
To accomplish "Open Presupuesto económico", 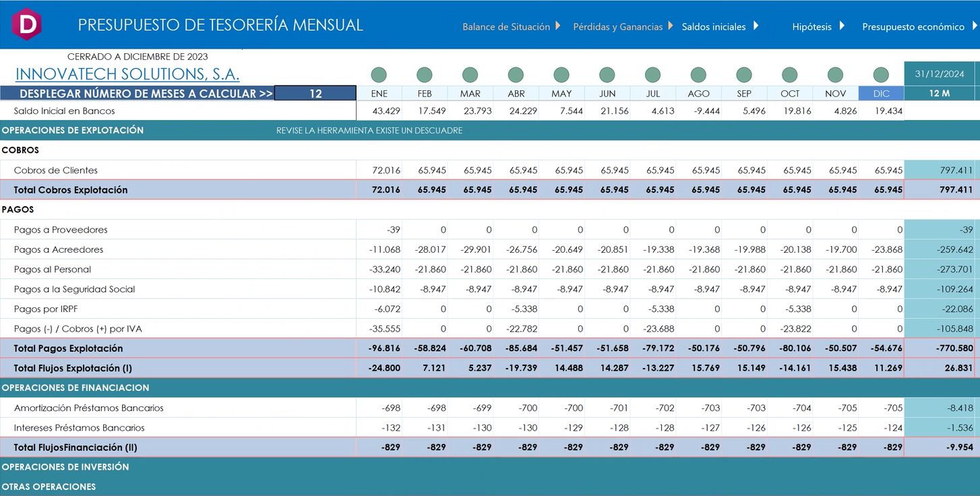I will coord(913,27).
